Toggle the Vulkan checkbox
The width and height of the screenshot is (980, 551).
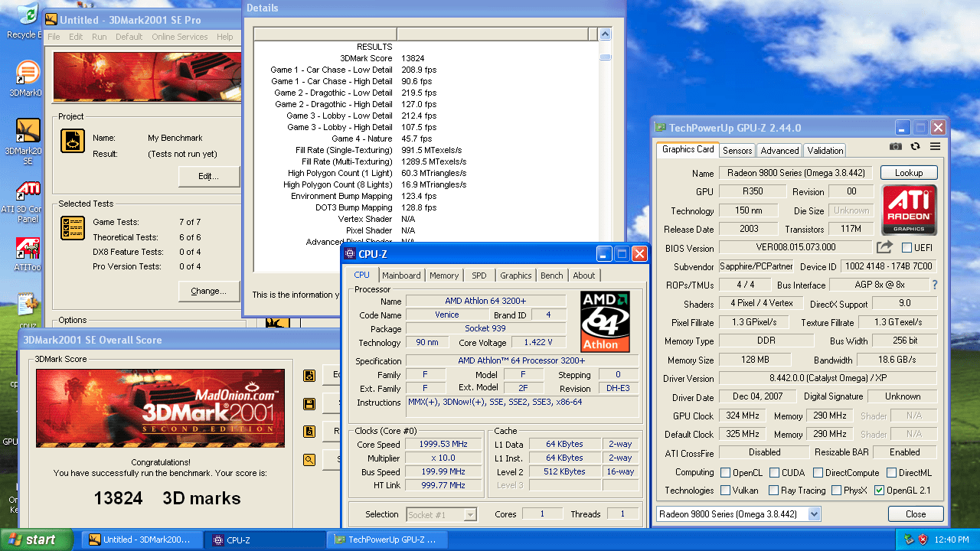(726, 491)
